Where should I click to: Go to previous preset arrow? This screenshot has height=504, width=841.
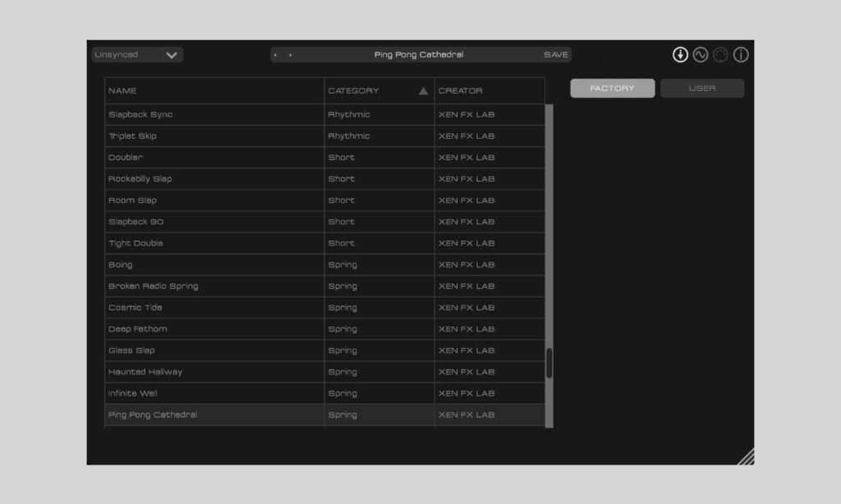[x=276, y=55]
